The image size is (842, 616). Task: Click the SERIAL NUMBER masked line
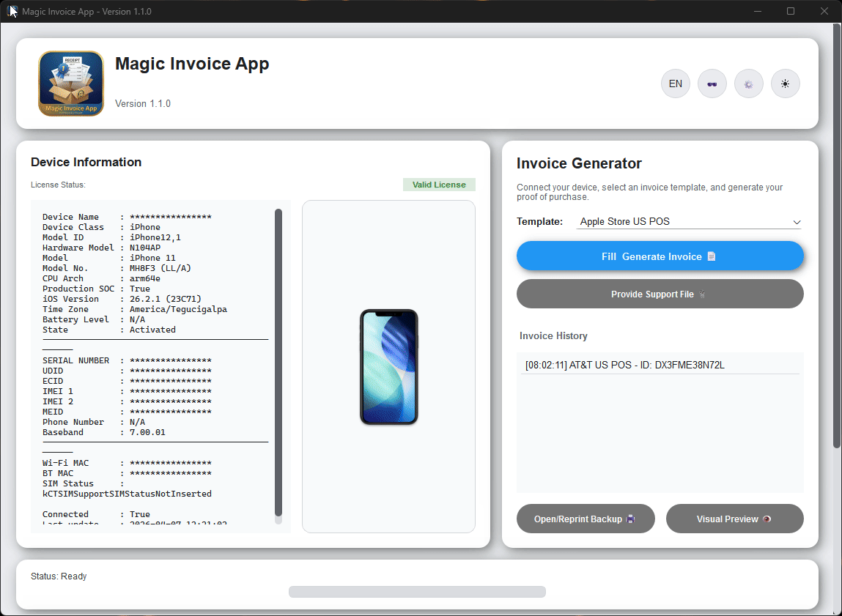pos(127,360)
